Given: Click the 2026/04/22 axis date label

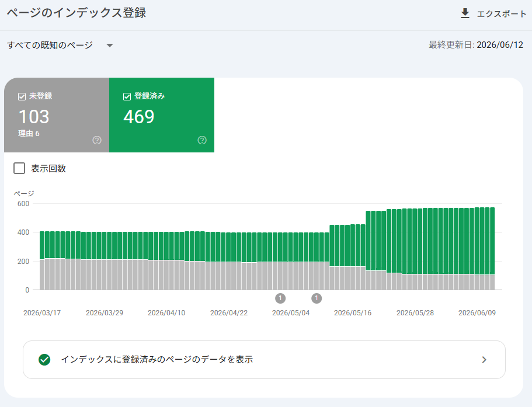Looking at the screenshot, I should (229, 313).
